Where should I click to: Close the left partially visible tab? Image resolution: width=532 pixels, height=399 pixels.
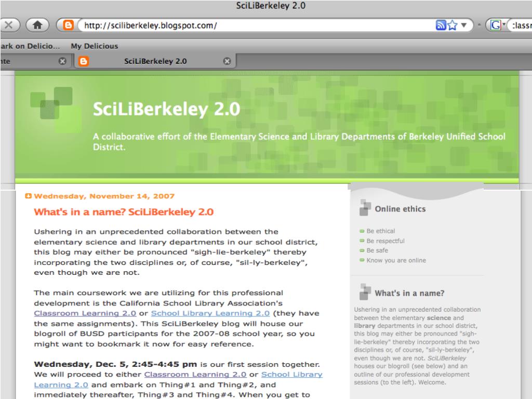click(62, 61)
